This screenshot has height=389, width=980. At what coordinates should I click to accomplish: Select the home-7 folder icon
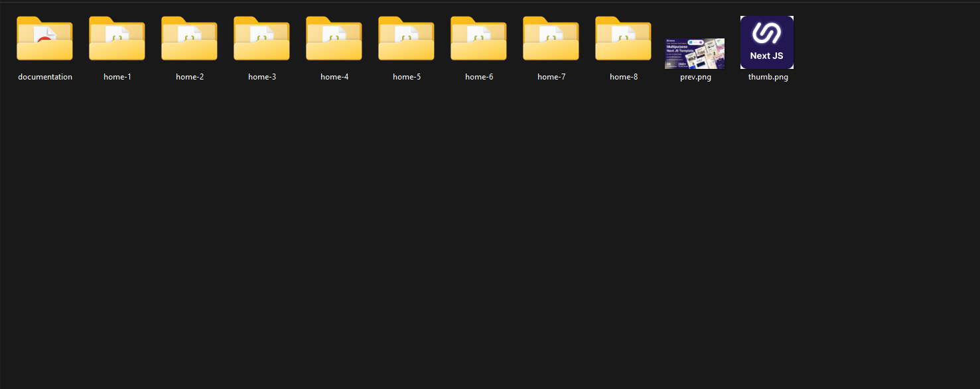pos(551,40)
